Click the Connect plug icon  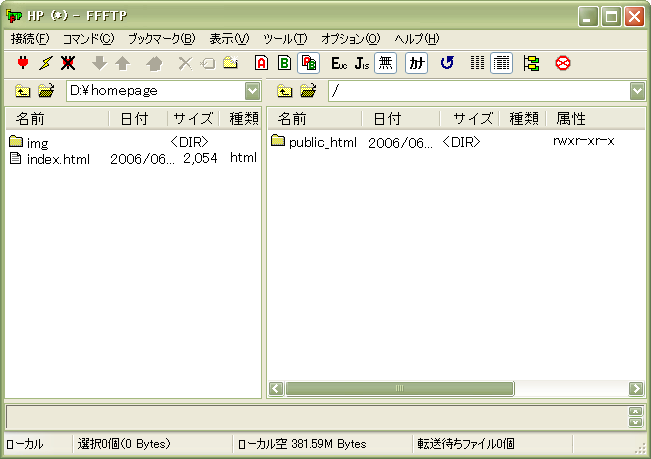(22, 63)
